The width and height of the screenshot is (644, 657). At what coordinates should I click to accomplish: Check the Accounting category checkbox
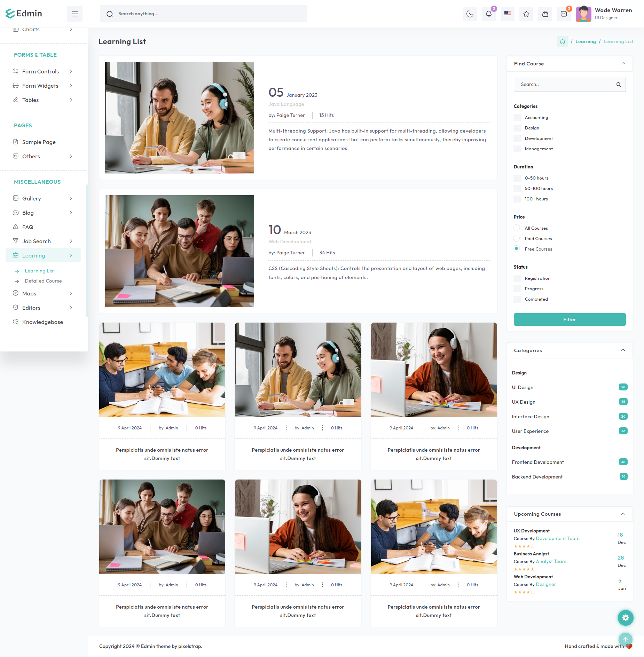point(517,118)
